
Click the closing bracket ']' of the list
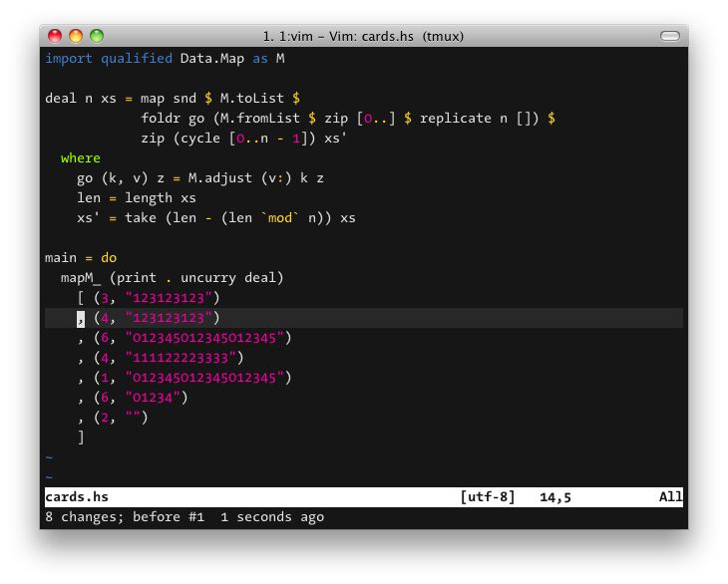(x=81, y=438)
